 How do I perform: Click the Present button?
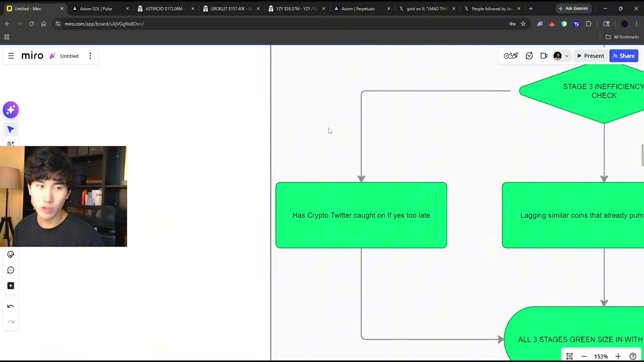coord(591,56)
